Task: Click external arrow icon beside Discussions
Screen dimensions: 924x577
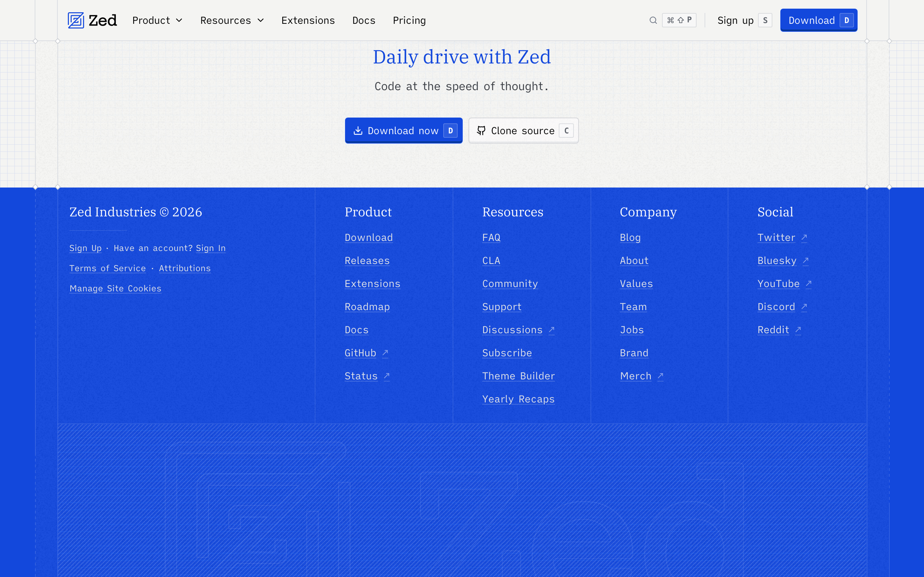Action: coord(552,330)
